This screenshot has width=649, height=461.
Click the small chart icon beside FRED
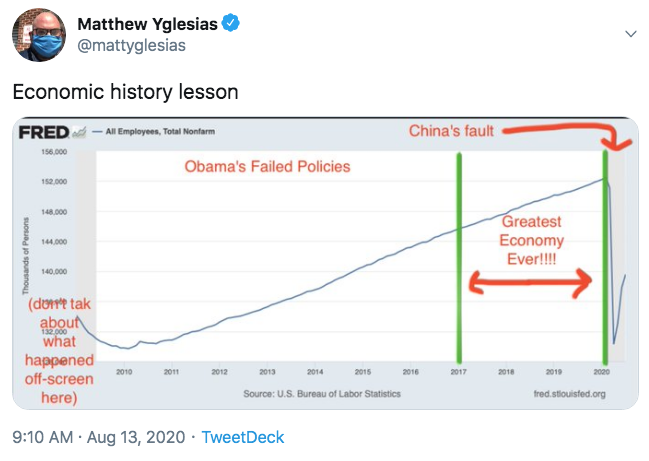click(x=79, y=132)
